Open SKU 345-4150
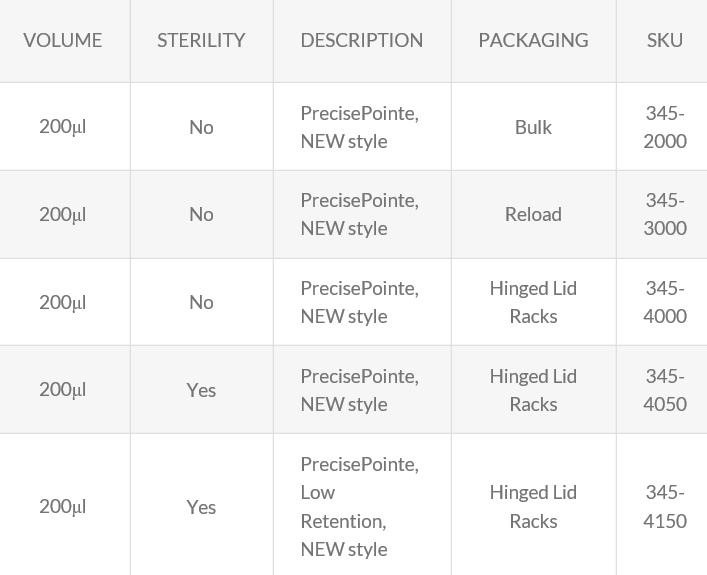707x575 pixels. point(665,506)
